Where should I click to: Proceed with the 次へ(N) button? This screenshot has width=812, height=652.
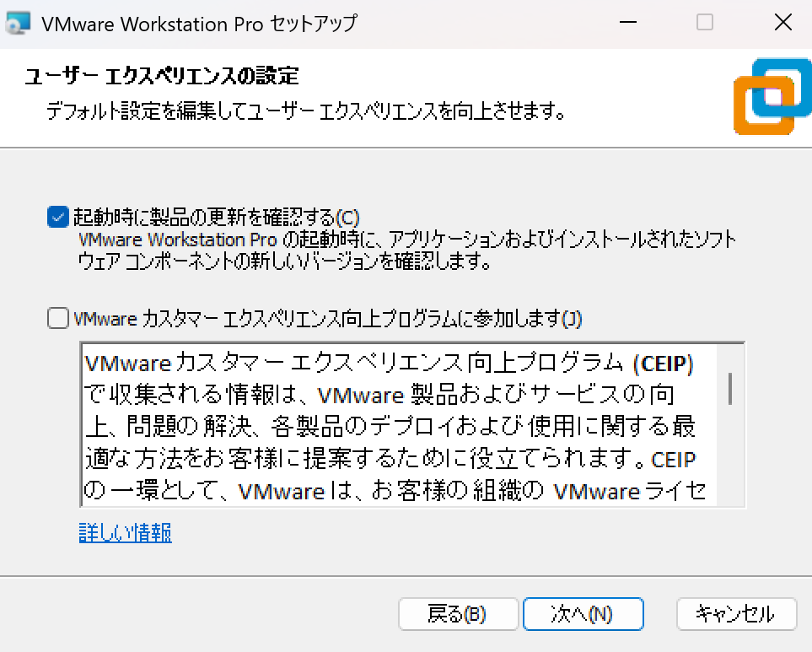pyautogui.click(x=583, y=614)
